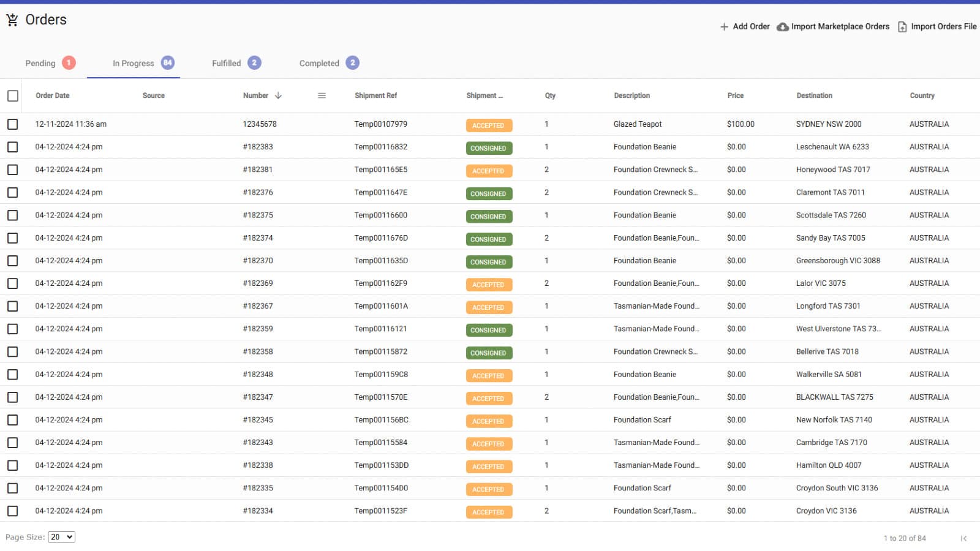Click the cloud icon for Import Marketplace Orders

[782, 27]
